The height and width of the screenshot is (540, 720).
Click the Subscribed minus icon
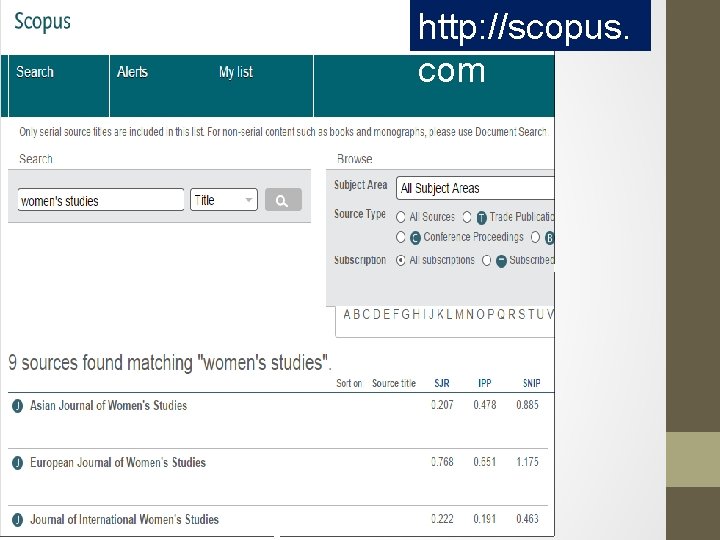coord(501,261)
